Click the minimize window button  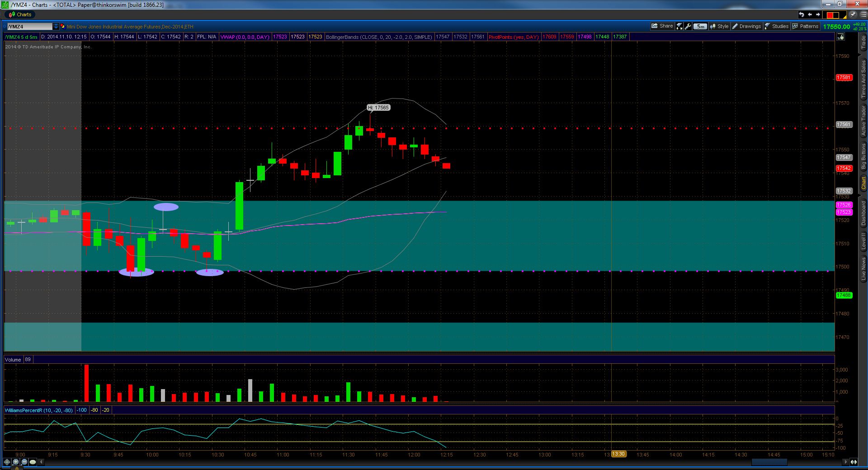point(828,4)
